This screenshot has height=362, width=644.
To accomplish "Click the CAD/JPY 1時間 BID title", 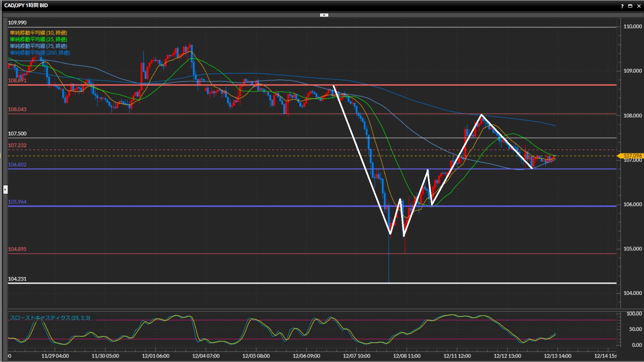I will click(x=26, y=5).
